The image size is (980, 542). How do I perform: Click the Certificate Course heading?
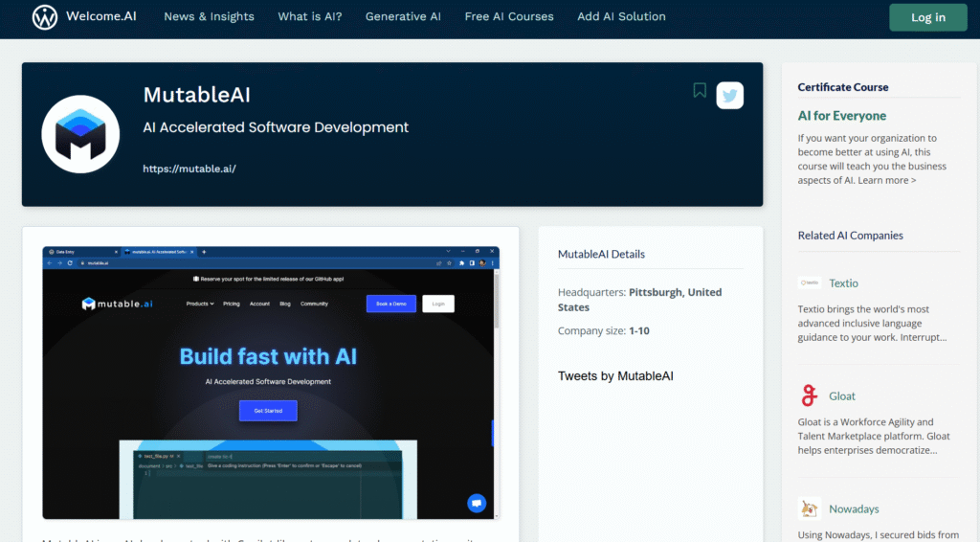point(843,87)
